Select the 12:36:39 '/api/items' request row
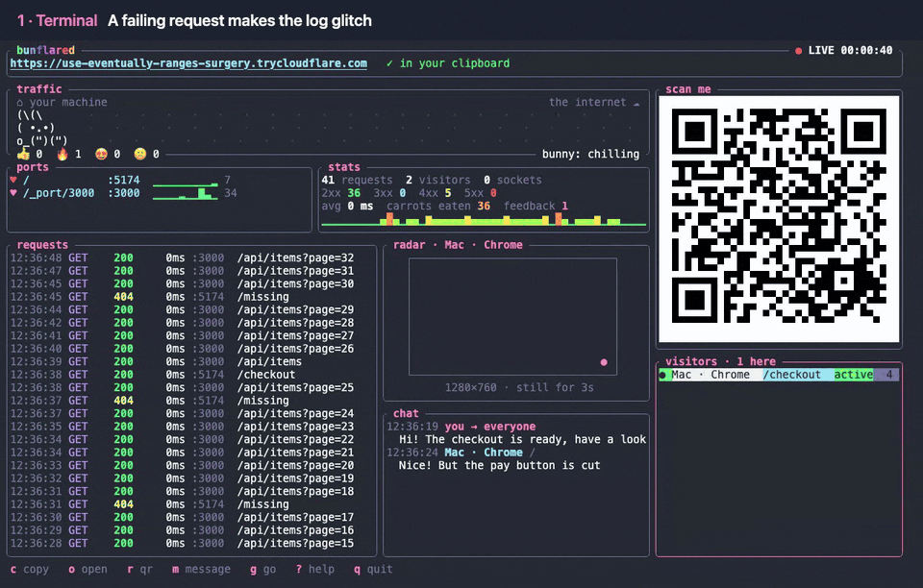This screenshot has width=923, height=588. (156, 361)
